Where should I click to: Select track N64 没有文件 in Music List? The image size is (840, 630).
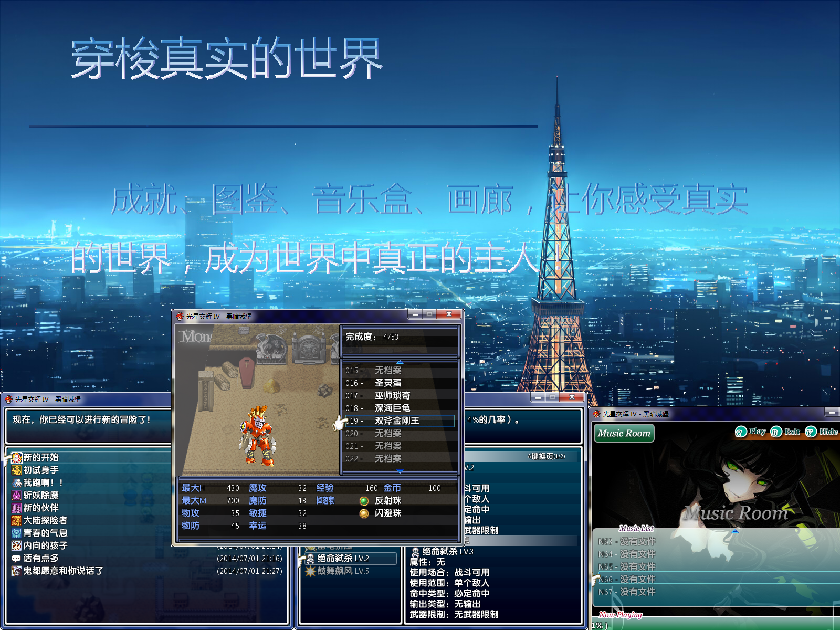pyautogui.click(x=718, y=554)
